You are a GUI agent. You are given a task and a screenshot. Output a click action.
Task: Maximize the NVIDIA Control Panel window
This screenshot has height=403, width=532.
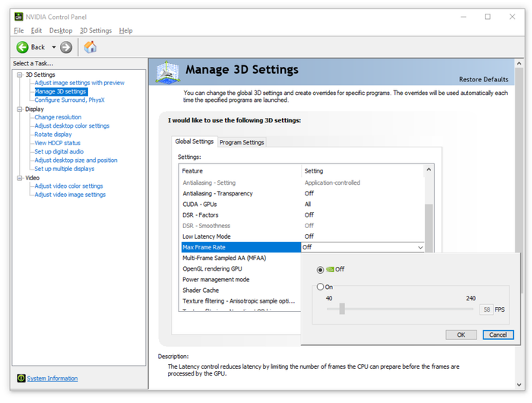pyautogui.click(x=488, y=17)
